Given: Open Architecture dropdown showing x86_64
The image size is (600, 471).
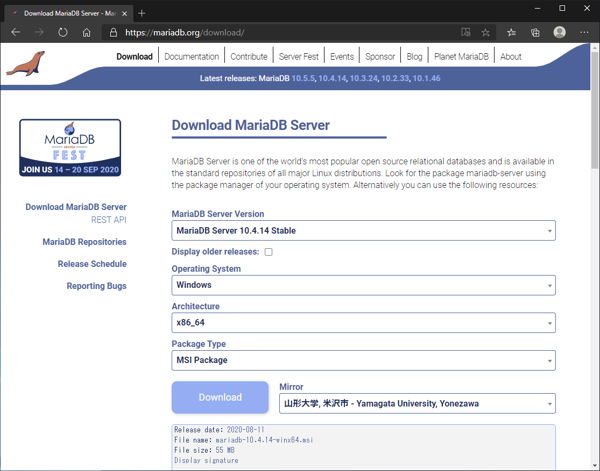Looking at the screenshot, I should coord(364,323).
